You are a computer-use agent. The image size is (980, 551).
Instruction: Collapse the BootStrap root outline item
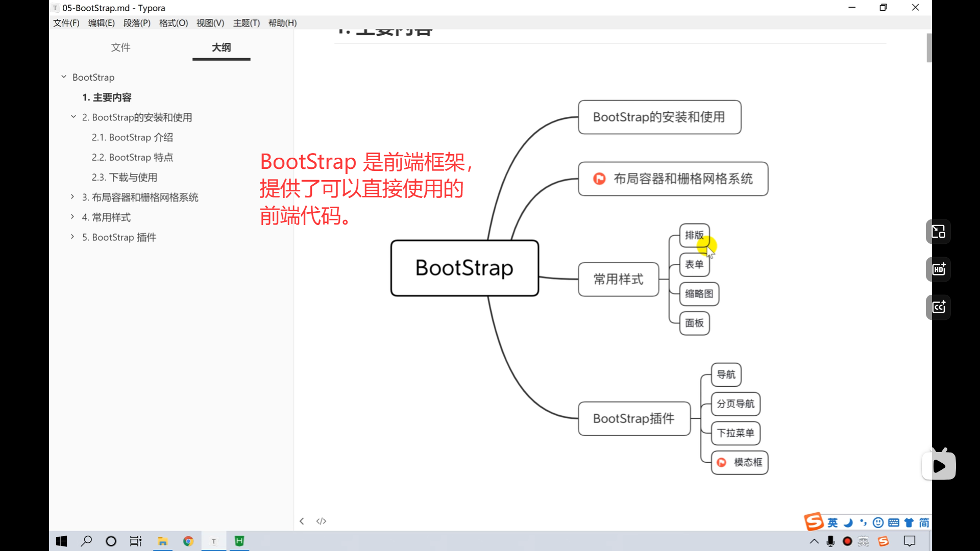pyautogui.click(x=64, y=77)
